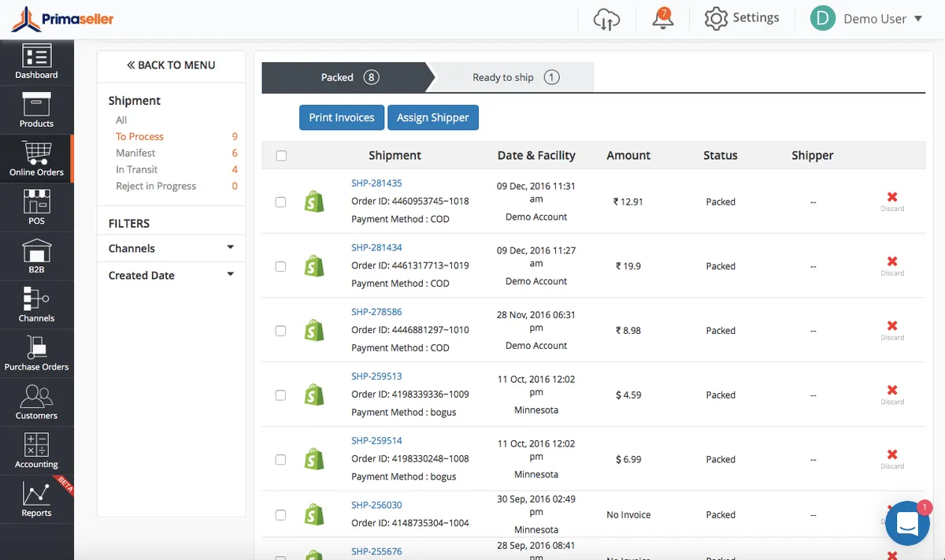Image resolution: width=945 pixels, height=560 pixels.
Task: Click the Print Invoices button
Action: tap(341, 117)
